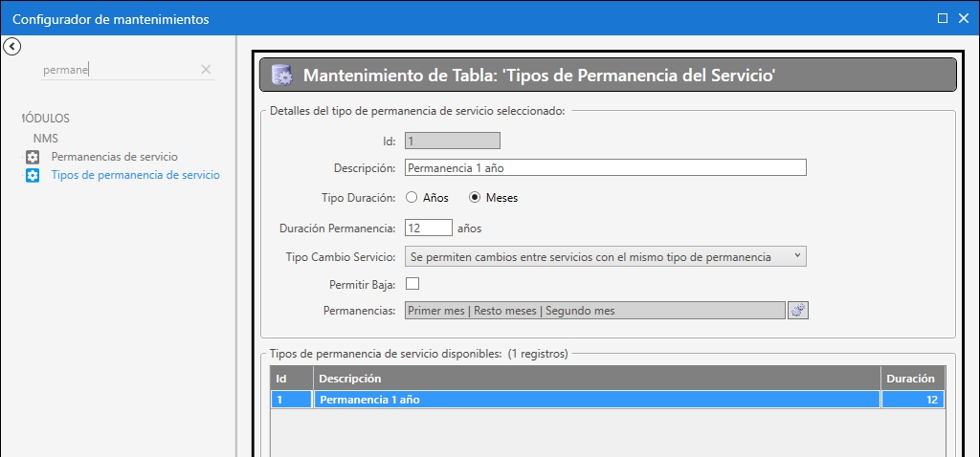Click gear icon beside Tipos de permanencia
Screen dimensions: 980x457
pos(33,175)
